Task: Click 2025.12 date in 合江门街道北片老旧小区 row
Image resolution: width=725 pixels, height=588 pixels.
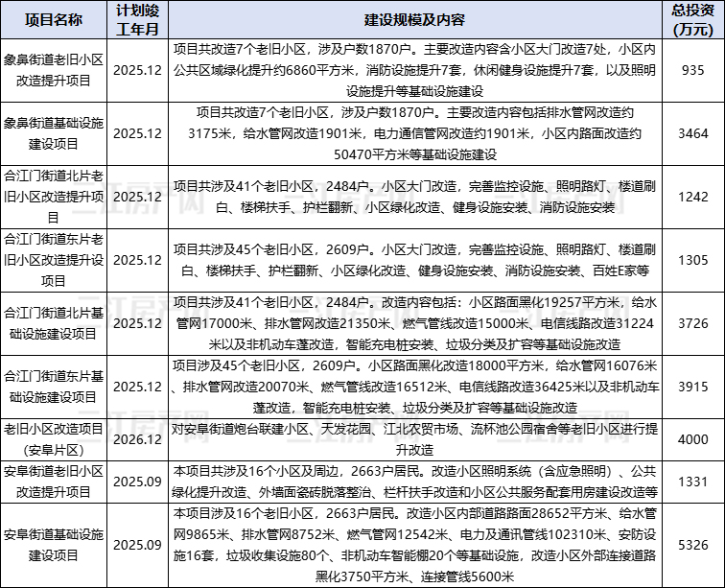Action: (138, 197)
